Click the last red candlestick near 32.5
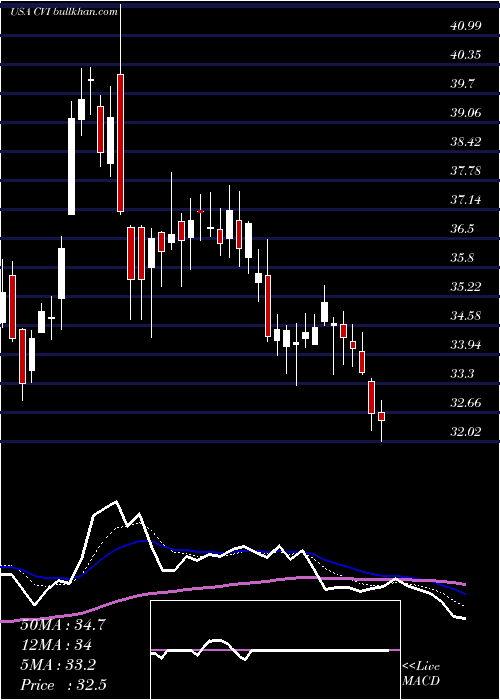Viewport: 500px width, 700px height. click(381, 416)
